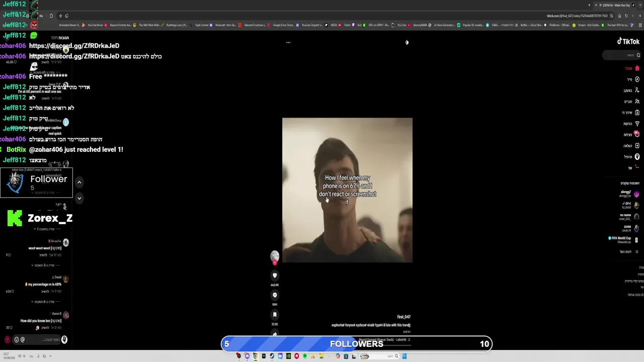
Task: Open comments via the speech bubble icon
Action: [275, 295]
